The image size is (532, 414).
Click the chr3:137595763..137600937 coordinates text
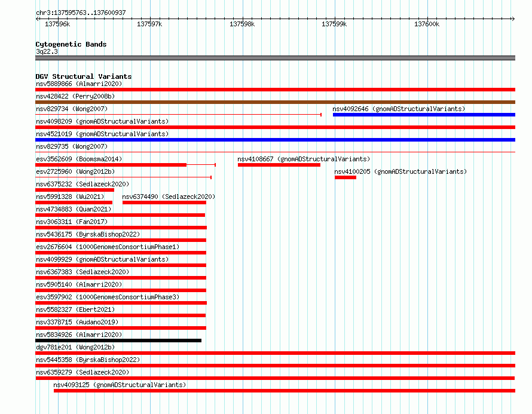click(x=81, y=13)
